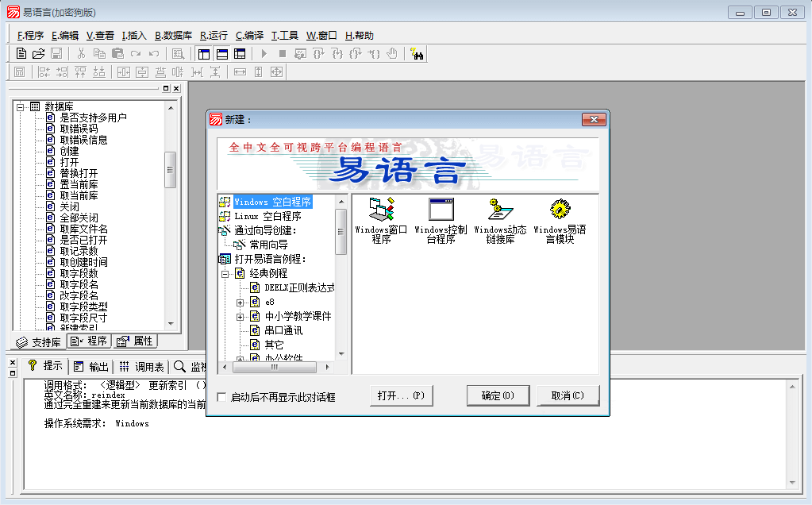Click the dialog tree horizontal scrollbar thumb
Image resolution: width=812 pixels, height=505 pixels.
(x=275, y=367)
